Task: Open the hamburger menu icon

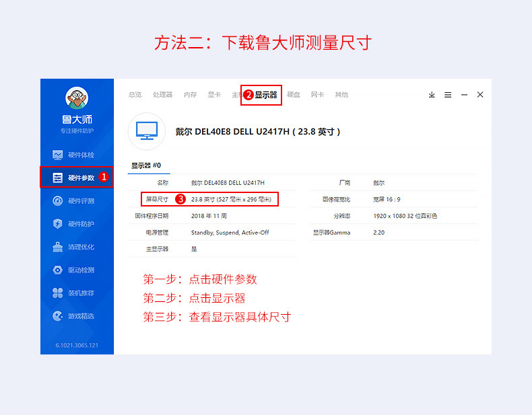Action: [448, 95]
